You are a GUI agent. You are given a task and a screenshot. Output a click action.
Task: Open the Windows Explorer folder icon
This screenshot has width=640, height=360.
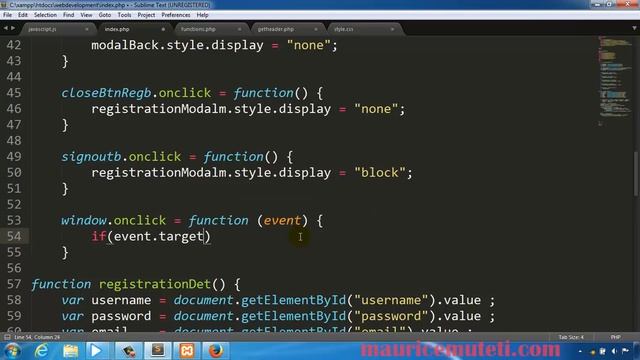(x=70, y=351)
